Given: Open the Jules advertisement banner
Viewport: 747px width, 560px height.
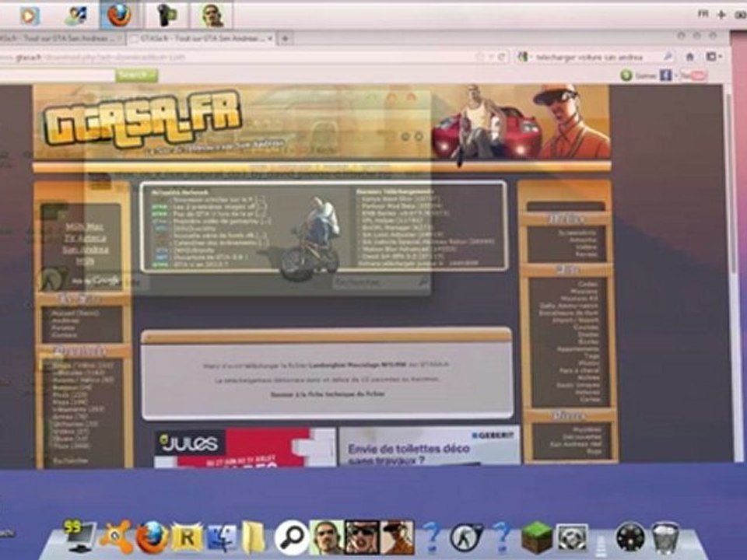Looking at the screenshot, I should (245, 448).
